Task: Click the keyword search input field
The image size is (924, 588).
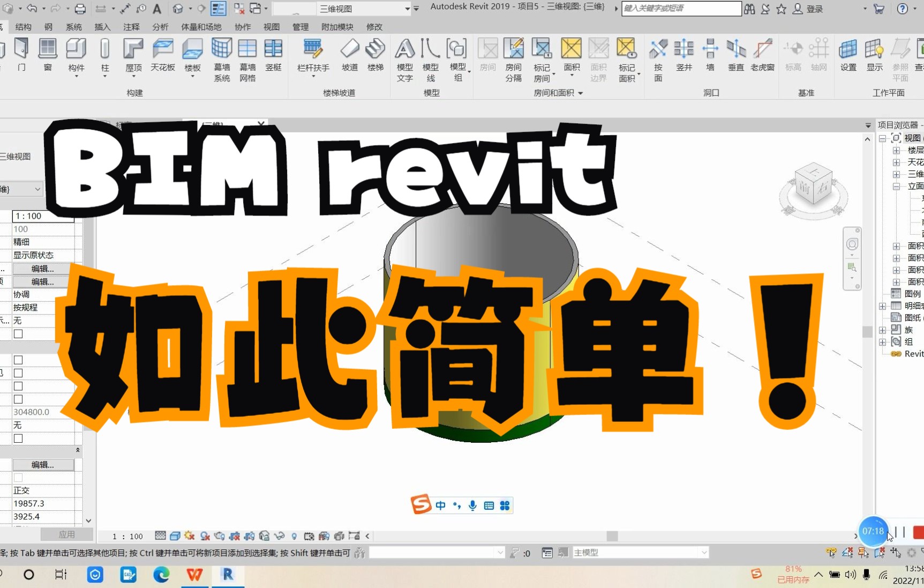Action: click(681, 9)
